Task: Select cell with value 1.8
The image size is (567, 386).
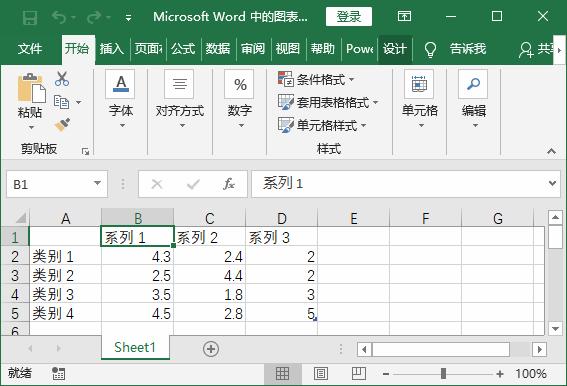Action: pos(209,294)
